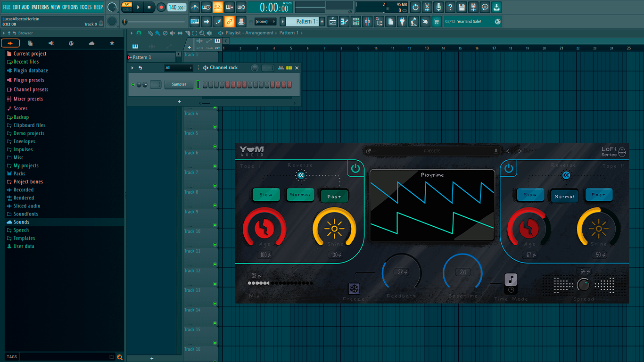Open the FILE menu
Viewport: 644px width, 362px height.
(x=7, y=7)
